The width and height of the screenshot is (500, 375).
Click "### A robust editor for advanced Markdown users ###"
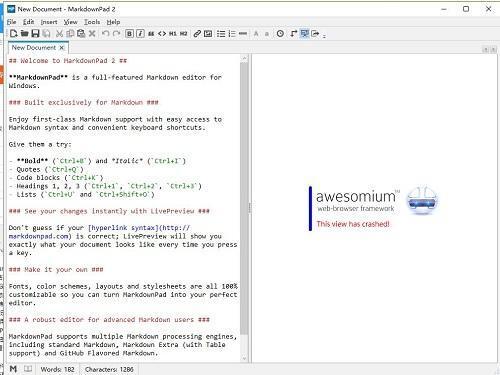click(x=109, y=320)
